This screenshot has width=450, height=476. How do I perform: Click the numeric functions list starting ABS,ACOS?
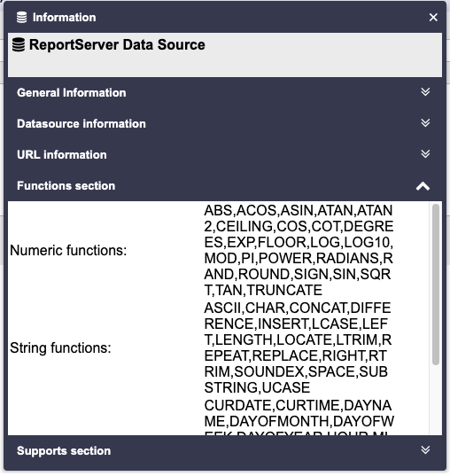(299, 251)
